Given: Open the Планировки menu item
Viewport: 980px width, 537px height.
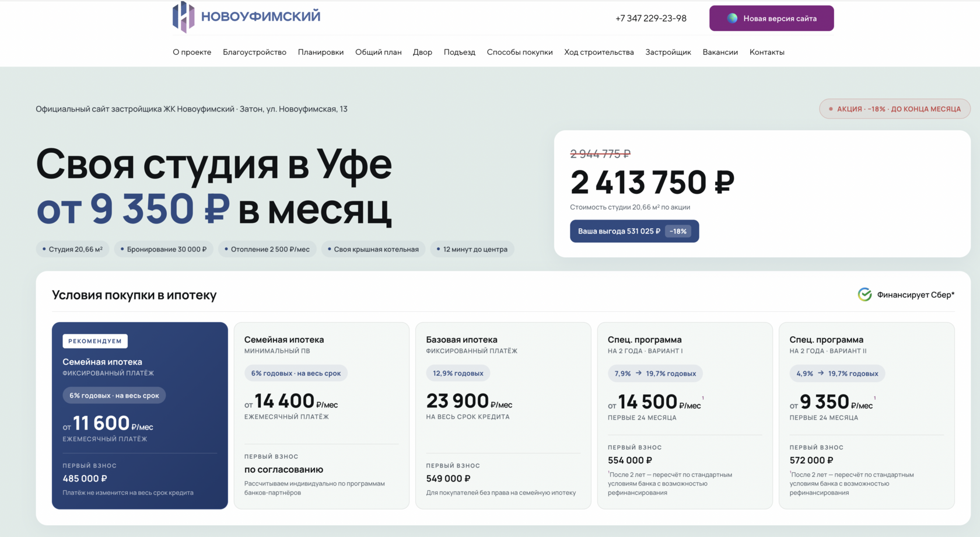Looking at the screenshot, I should [321, 52].
